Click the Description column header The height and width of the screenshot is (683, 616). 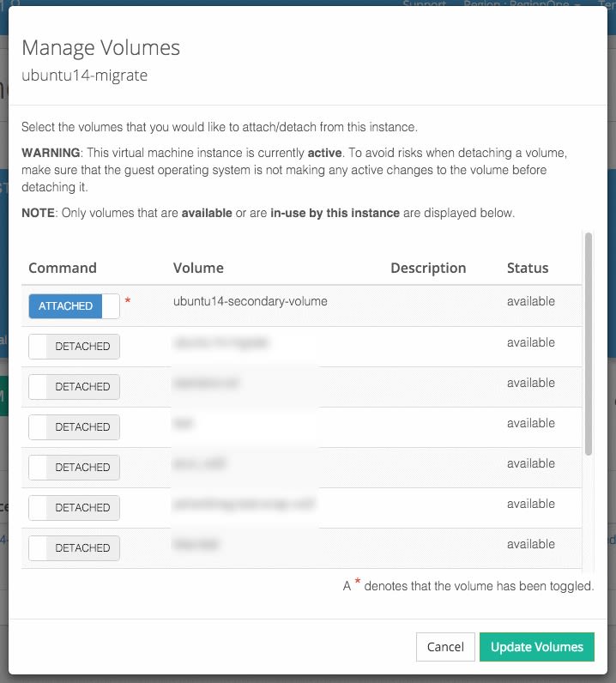[x=428, y=268]
